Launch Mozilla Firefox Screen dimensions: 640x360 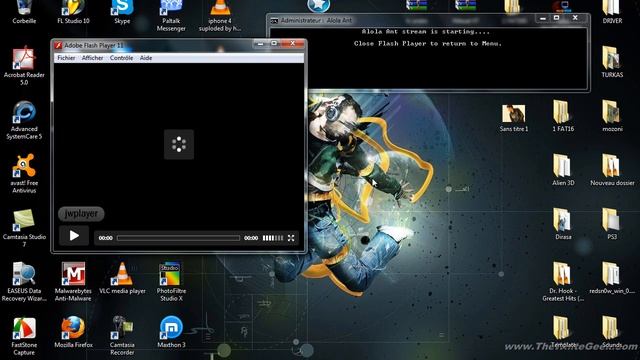point(73,332)
